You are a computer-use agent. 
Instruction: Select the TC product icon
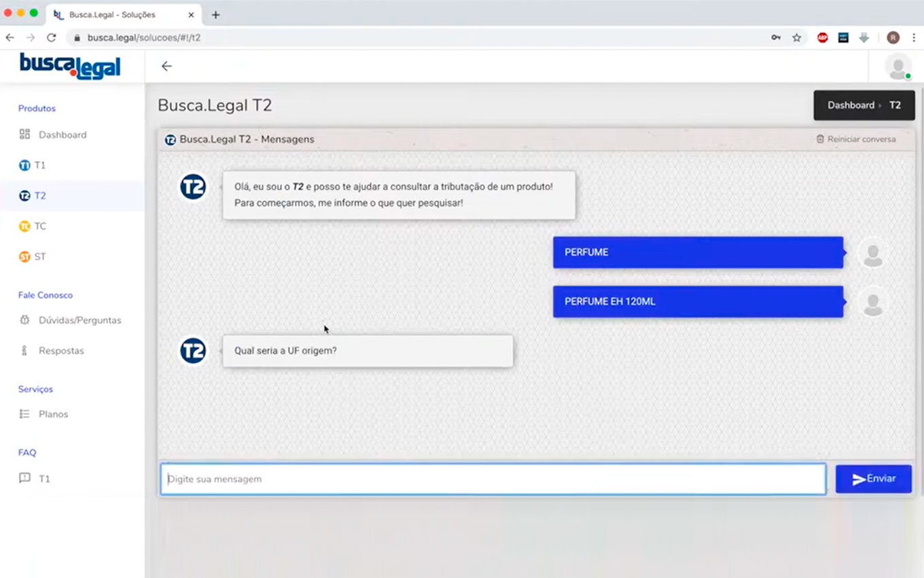click(x=24, y=226)
